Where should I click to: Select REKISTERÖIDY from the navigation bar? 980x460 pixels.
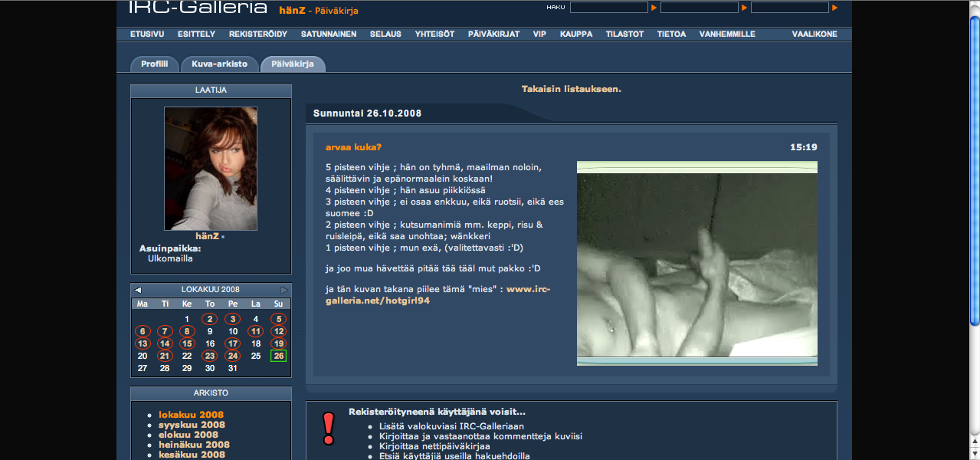pyautogui.click(x=257, y=34)
